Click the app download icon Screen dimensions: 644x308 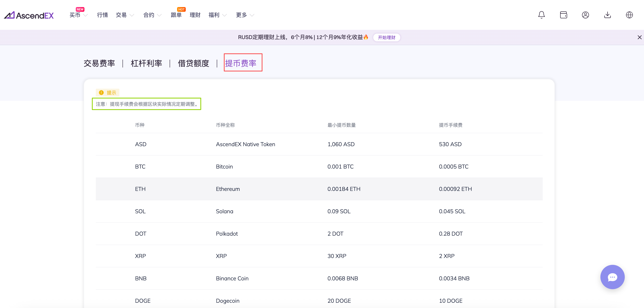(607, 15)
